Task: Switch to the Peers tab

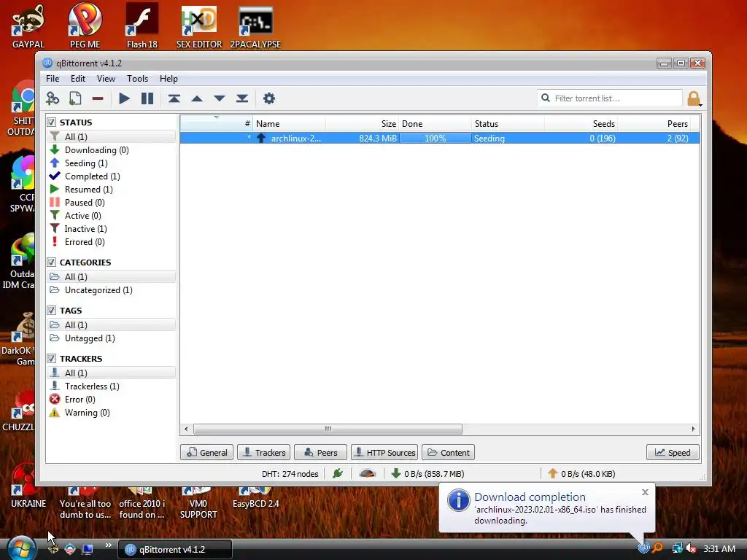Action: 321,452
